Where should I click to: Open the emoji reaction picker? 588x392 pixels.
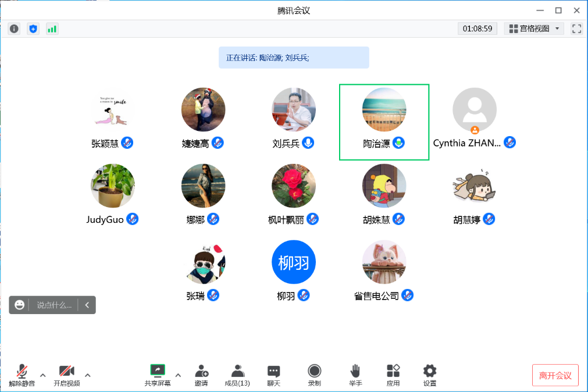pyautogui.click(x=20, y=305)
